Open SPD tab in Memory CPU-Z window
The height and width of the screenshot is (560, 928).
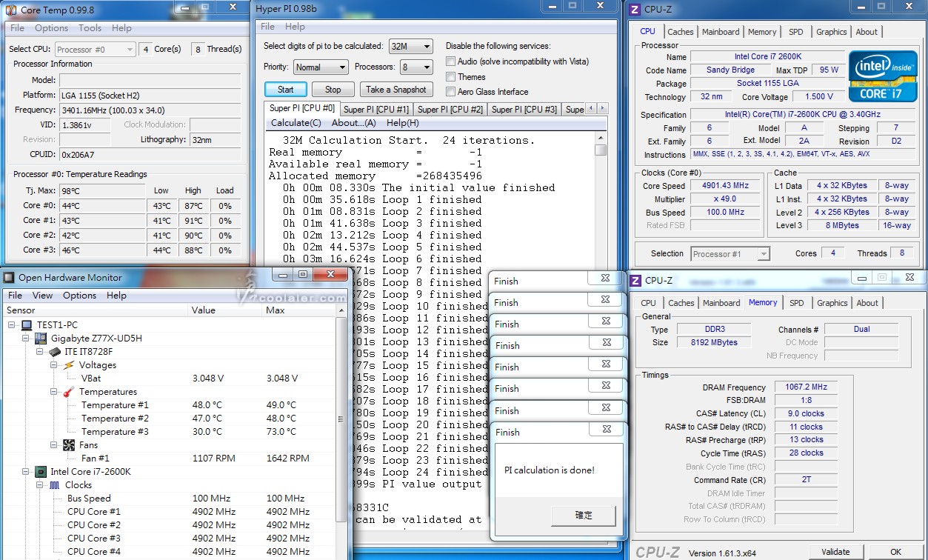(797, 303)
